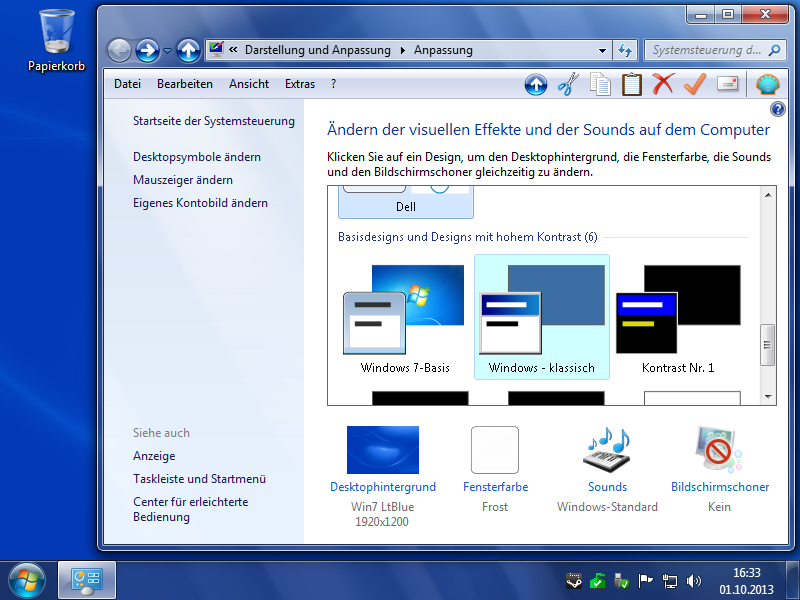Click the Win7 LtBlue 1920x1200 text
800x600 pixels.
point(382,514)
